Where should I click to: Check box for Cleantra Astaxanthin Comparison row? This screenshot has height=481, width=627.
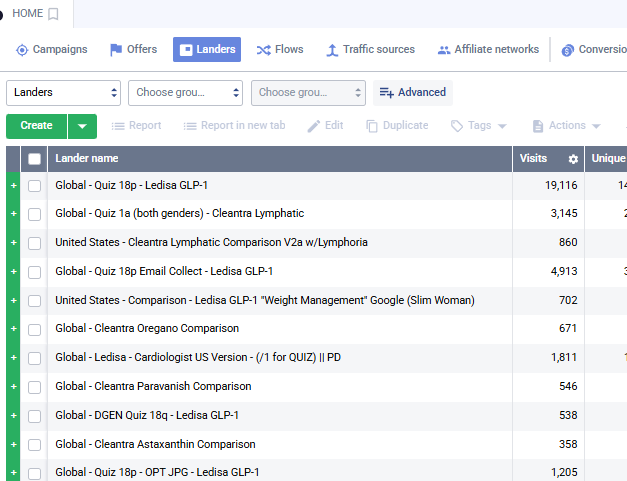coord(34,445)
